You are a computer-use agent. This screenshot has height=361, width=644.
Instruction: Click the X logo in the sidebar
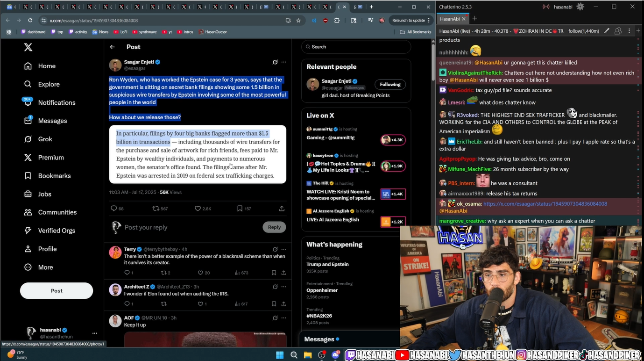[28, 47]
